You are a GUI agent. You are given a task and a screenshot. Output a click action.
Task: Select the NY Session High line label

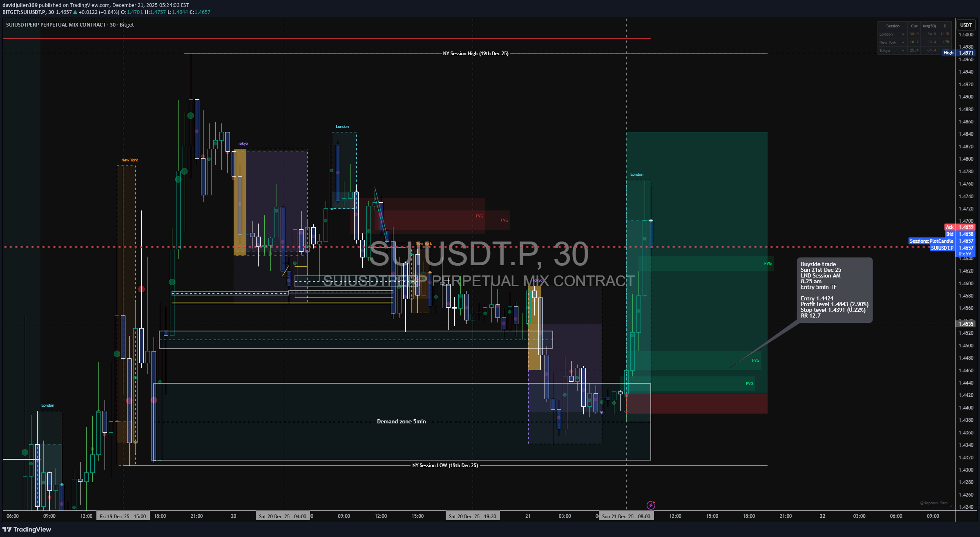coord(475,54)
